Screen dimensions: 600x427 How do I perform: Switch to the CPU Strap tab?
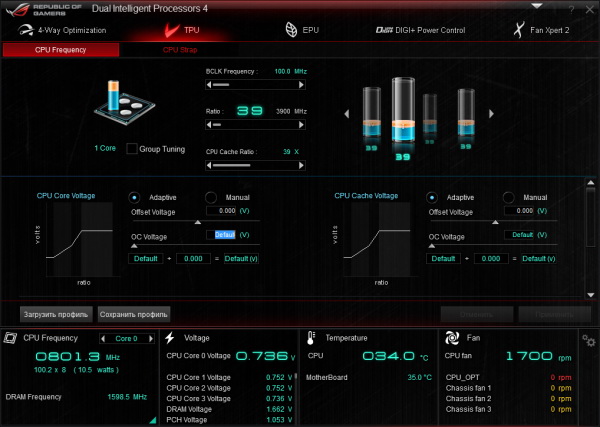(179, 49)
